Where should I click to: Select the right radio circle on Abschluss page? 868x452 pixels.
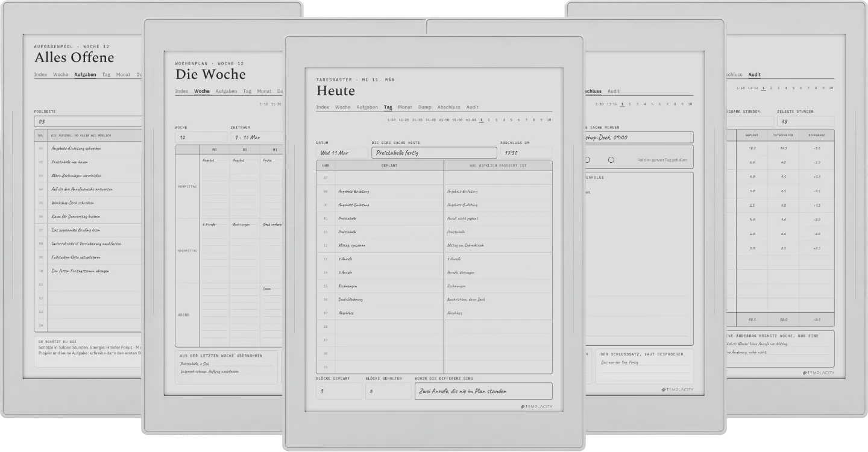click(611, 160)
